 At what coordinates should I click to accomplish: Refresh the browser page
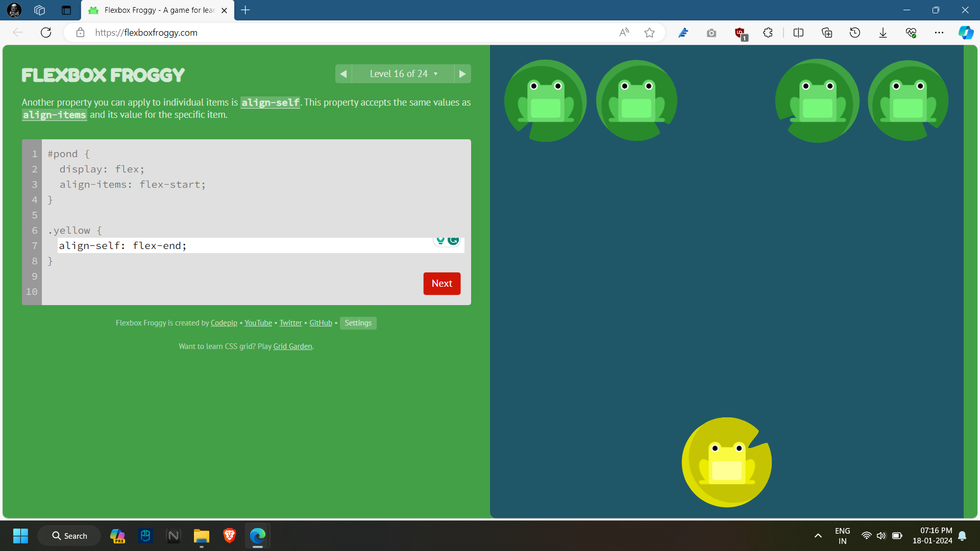[46, 33]
